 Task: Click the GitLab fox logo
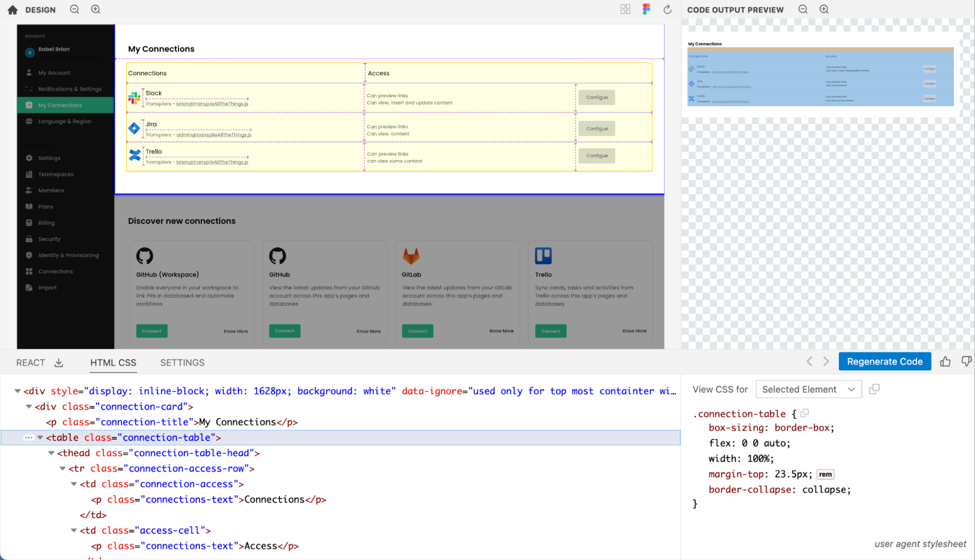tap(411, 256)
